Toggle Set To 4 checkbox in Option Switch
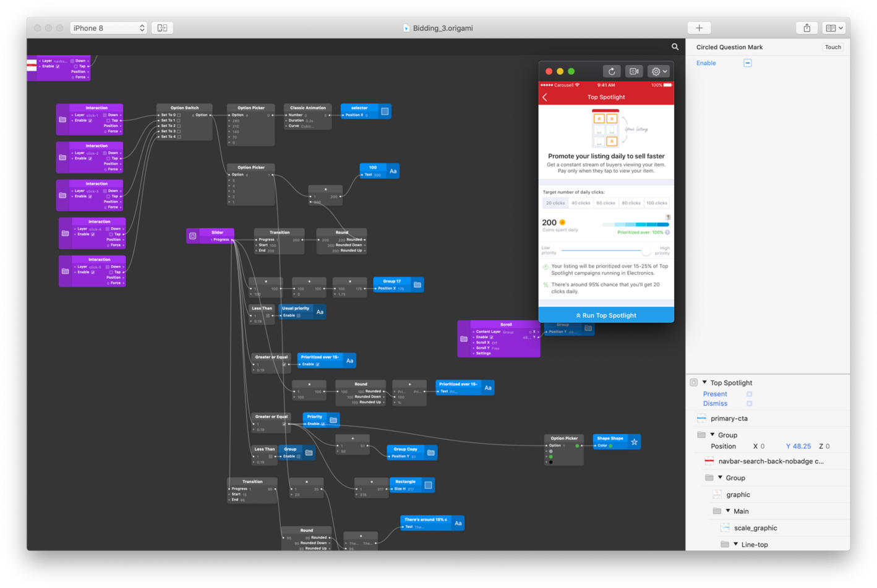This screenshot has height=588, width=877. [x=179, y=137]
